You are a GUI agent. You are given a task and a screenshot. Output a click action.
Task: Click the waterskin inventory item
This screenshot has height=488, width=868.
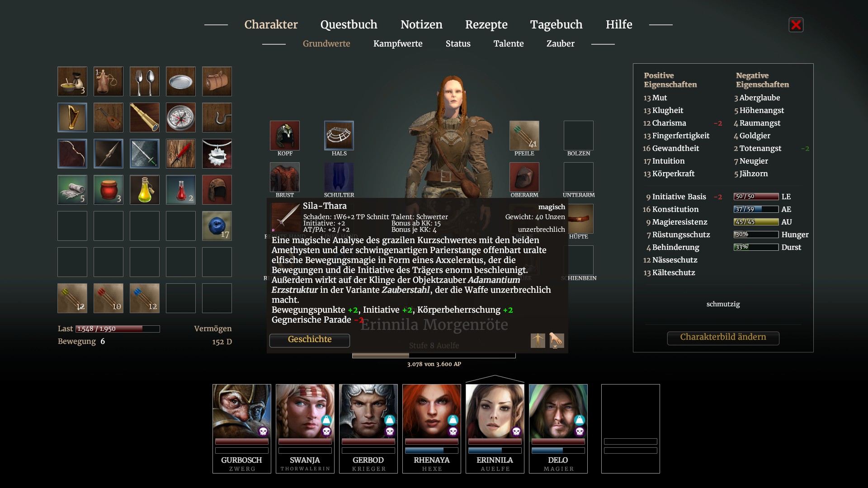tap(108, 81)
